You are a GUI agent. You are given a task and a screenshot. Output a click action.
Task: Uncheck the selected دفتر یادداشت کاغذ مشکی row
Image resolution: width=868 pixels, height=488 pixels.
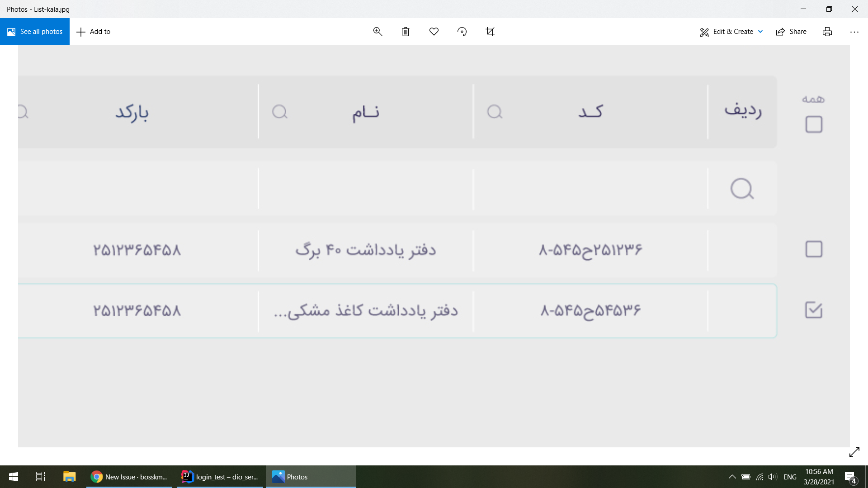pos(814,310)
